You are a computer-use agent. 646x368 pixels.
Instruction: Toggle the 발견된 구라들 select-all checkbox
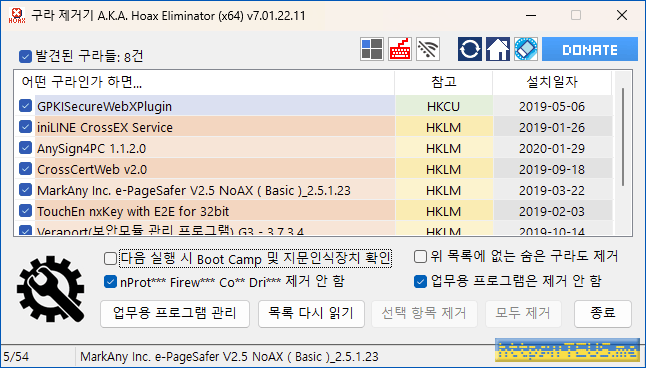pos(25,56)
